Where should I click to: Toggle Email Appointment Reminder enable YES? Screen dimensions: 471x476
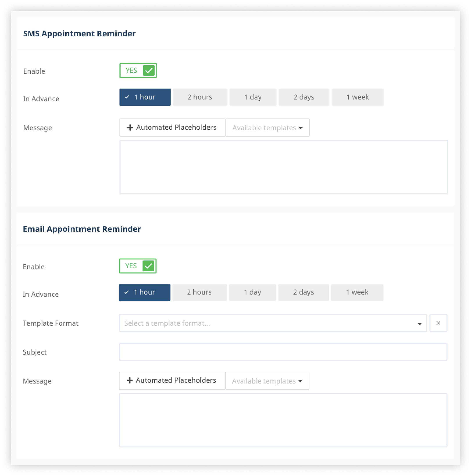tap(137, 266)
